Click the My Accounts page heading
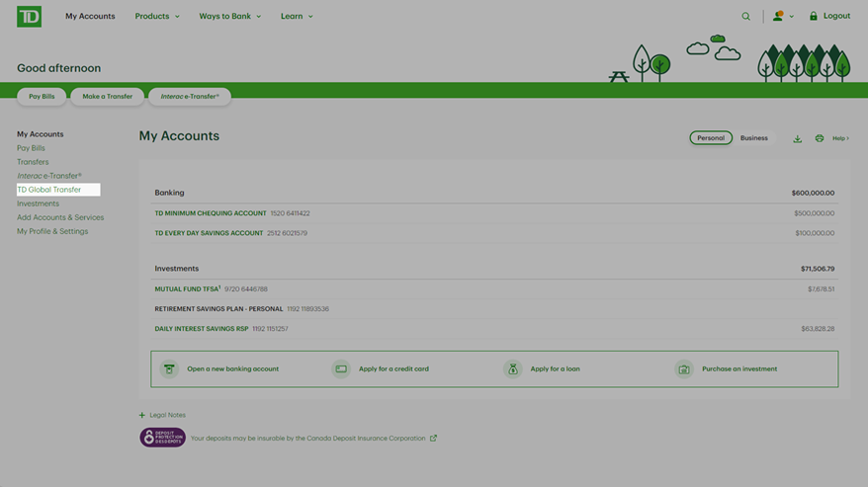The width and height of the screenshot is (868, 487). (179, 136)
